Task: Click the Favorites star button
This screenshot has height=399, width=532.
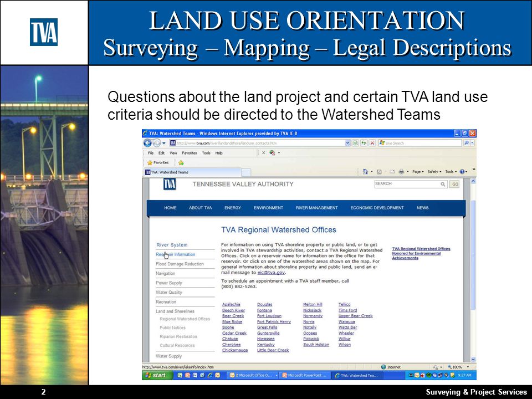Action: (158, 162)
